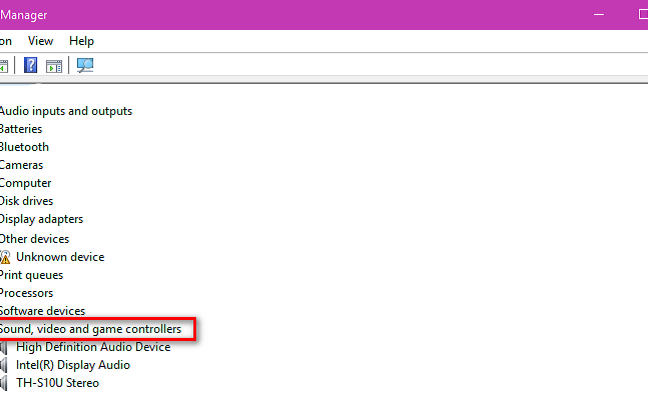Select the Display adapters category
The width and height of the screenshot is (648, 400).
(x=41, y=219)
